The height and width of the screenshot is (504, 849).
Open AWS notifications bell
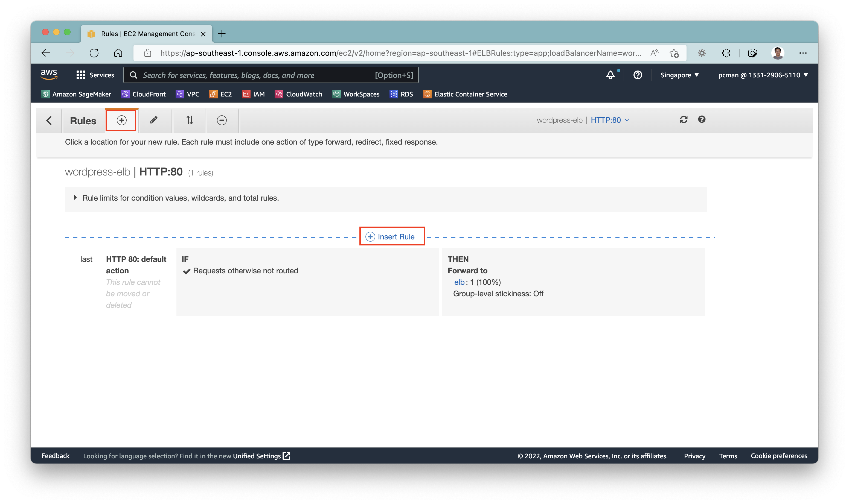pos(610,75)
